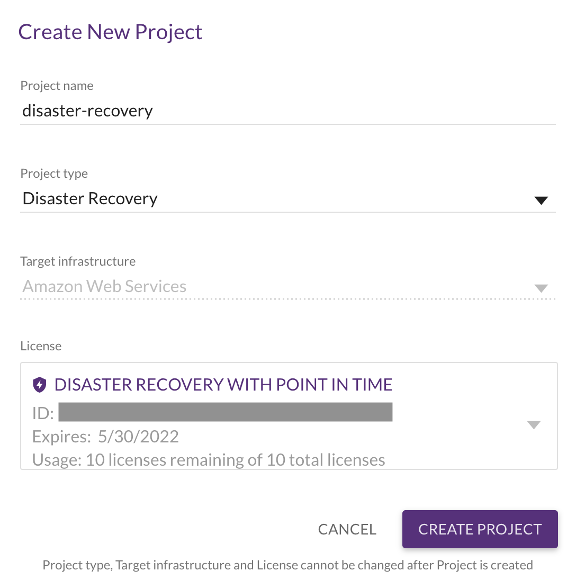Screen dimensions: 576x580
Task: Click the shield icon in license box
Action: click(x=40, y=385)
